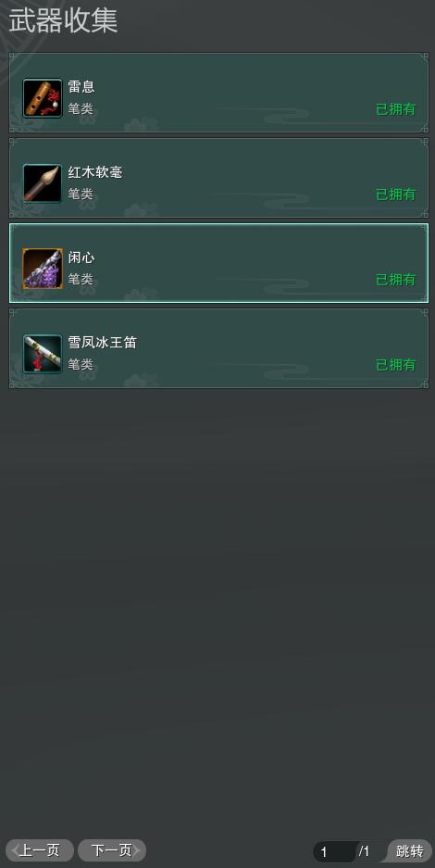Click the 雷息 bamboo flute weapon icon

pos(43,98)
